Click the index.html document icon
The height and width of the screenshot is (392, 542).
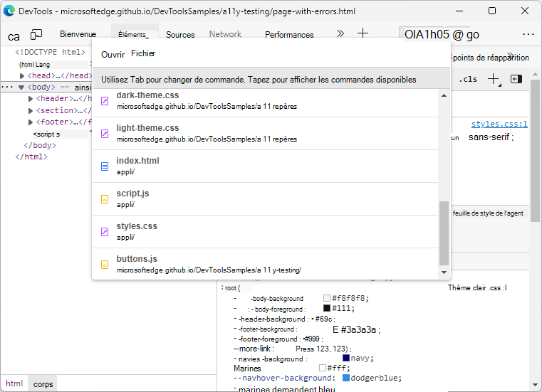[105, 166]
